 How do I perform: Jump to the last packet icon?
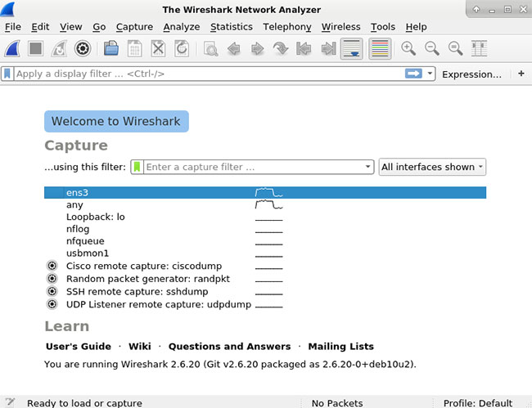pos(328,49)
